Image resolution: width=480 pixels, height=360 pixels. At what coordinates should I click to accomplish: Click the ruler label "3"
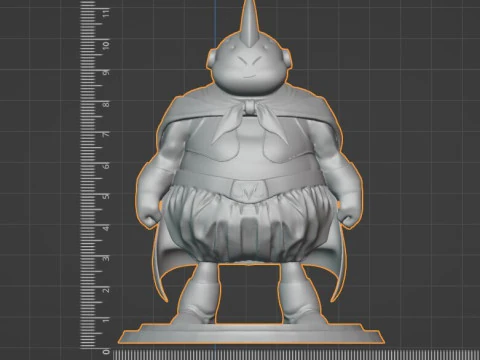click(106, 259)
